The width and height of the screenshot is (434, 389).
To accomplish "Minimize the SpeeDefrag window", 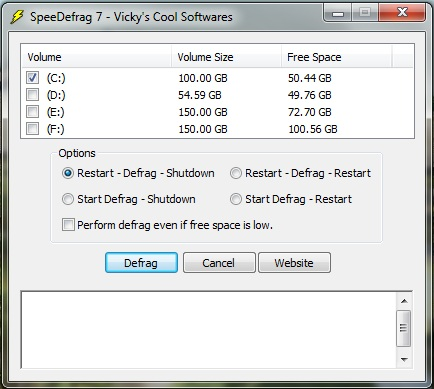I will [x=338, y=13].
